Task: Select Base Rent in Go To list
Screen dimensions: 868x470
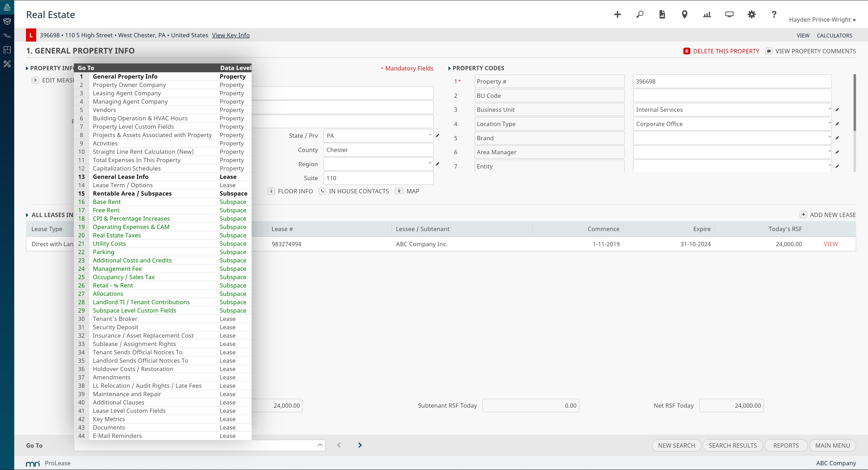Action: (x=106, y=202)
